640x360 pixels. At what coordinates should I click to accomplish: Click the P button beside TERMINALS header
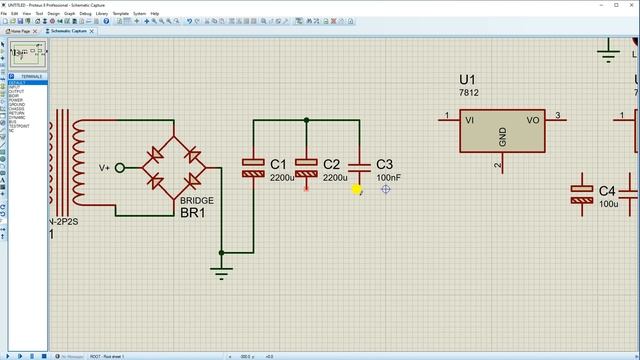click(x=11, y=76)
